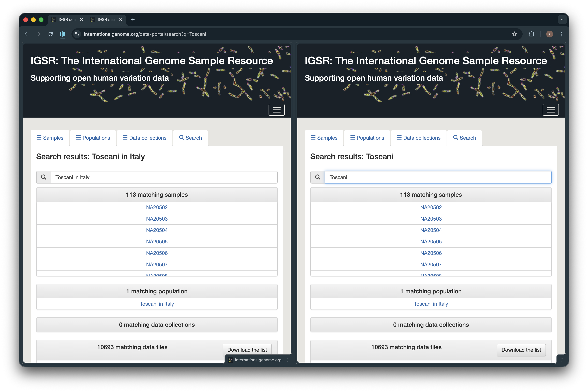Open the hamburger navigation menu on left page

click(x=276, y=110)
